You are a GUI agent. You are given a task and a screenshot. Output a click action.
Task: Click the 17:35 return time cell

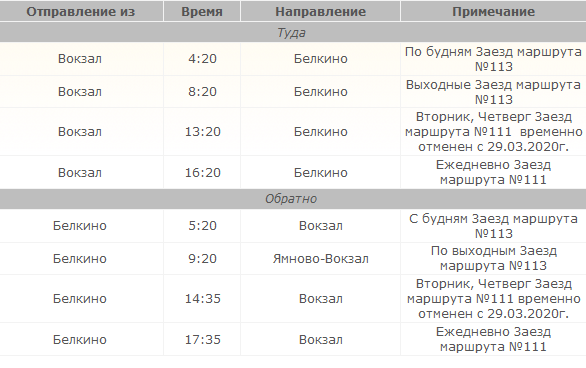[x=202, y=340]
